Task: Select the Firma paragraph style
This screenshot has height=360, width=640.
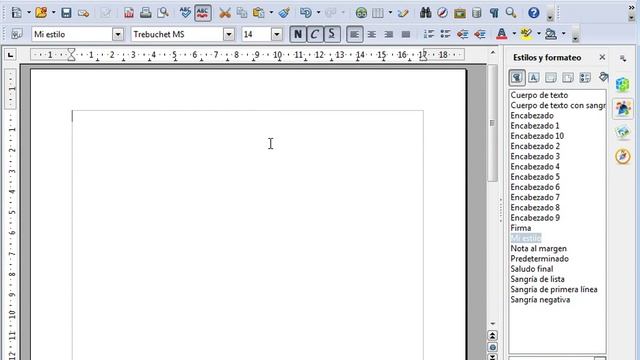Action: click(520, 228)
